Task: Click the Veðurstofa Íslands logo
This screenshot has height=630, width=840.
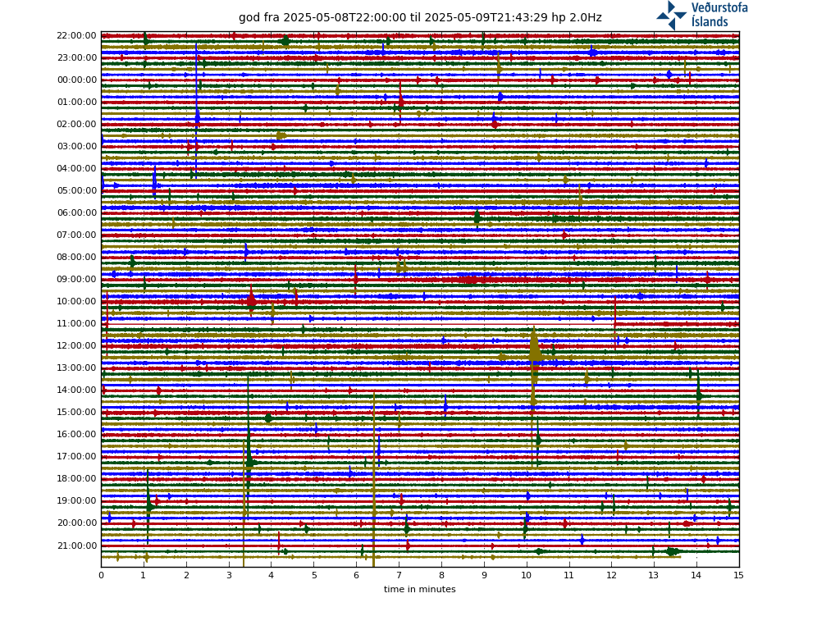Action: [x=702, y=15]
